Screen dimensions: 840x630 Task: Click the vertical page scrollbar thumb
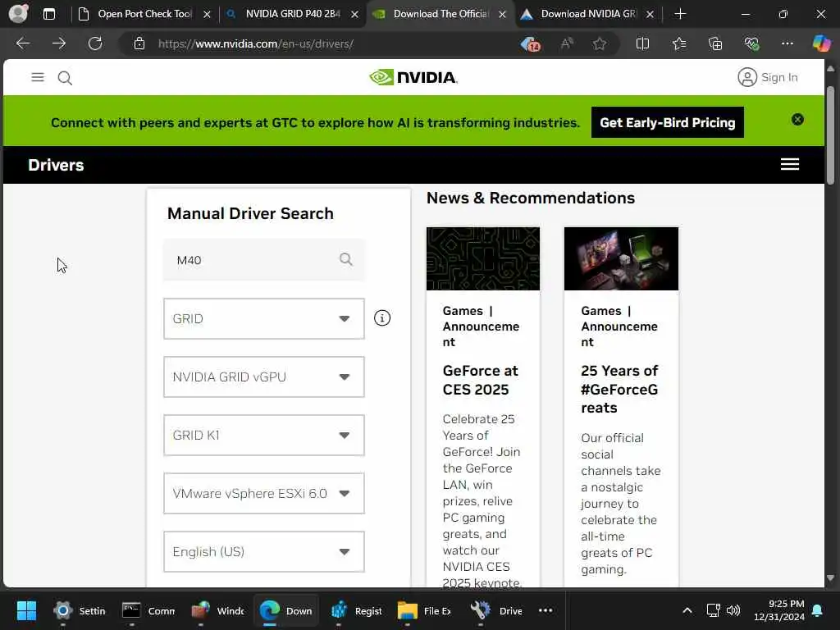pyautogui.click(x=830, y=134)
